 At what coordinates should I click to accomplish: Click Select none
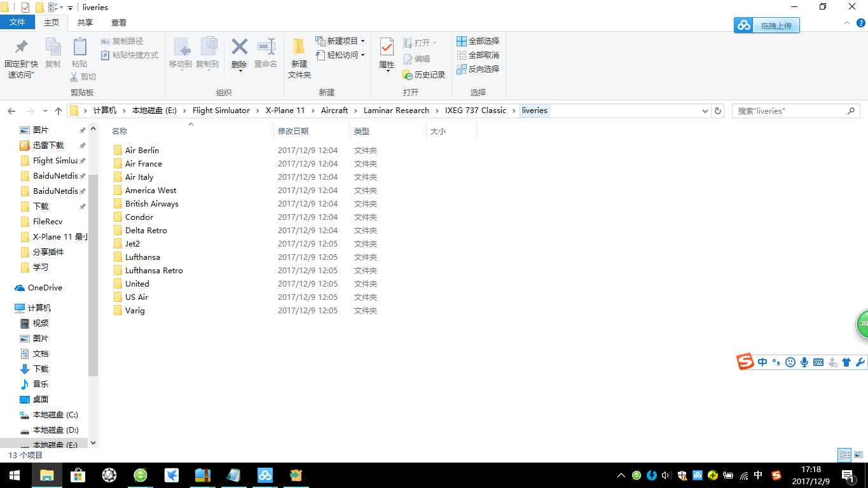point(478,55)
